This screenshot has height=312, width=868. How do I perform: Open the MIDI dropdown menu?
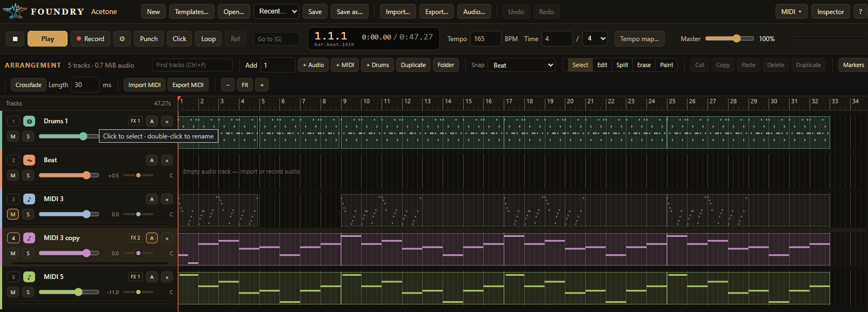pyautogui.click(x=791, y=12)
